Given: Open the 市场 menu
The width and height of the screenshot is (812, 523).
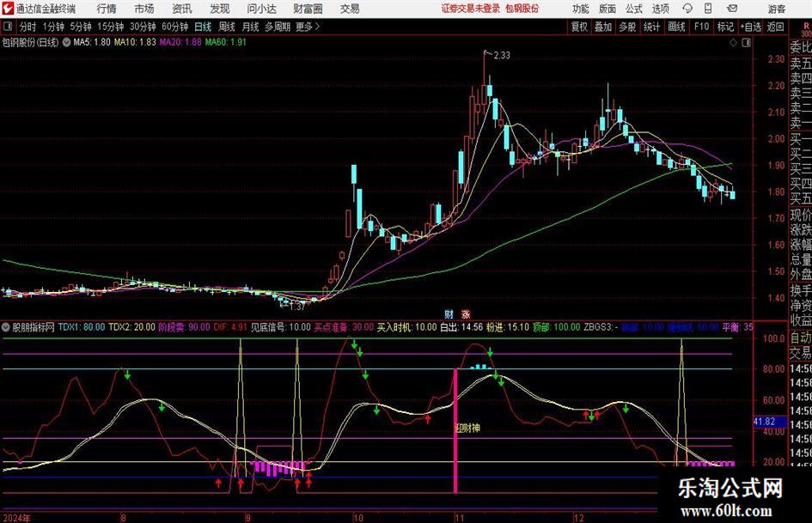Looking at the screenshot, I should pos(144,9).
